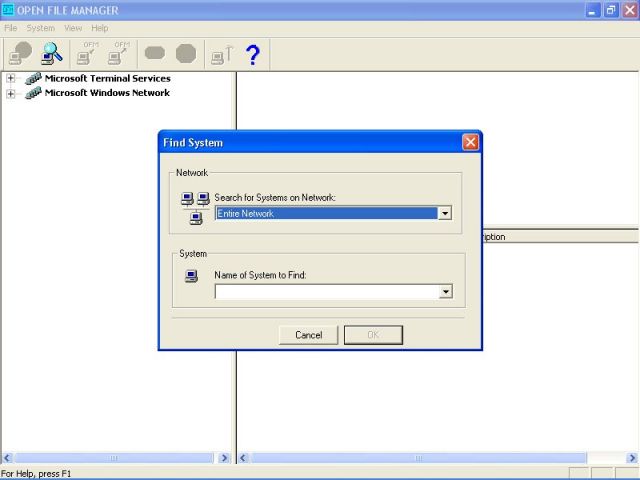Click the second OFM computer toolbar icon
Viewport: 640px width, 480px height.
pyautogui.click(x=119, y=53)
